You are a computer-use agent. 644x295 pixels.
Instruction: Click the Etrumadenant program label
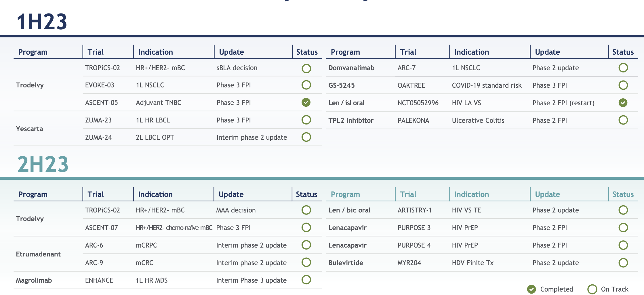(x=38, y=254)
